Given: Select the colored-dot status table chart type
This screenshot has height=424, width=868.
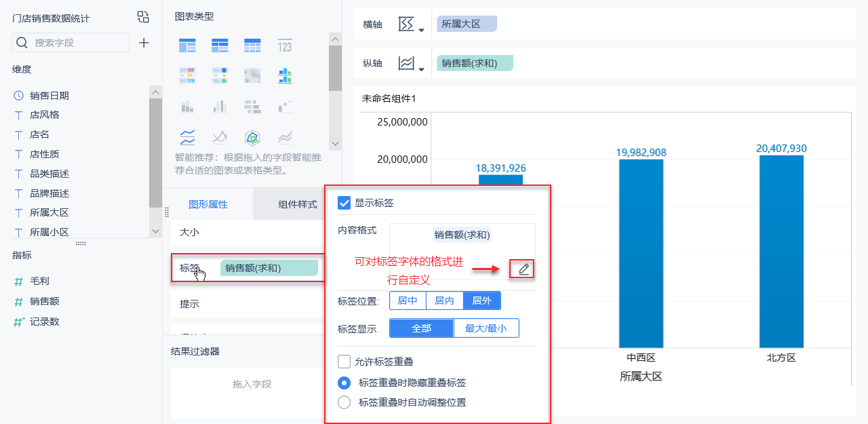Looking at the screenshot, I should (220, 75).
